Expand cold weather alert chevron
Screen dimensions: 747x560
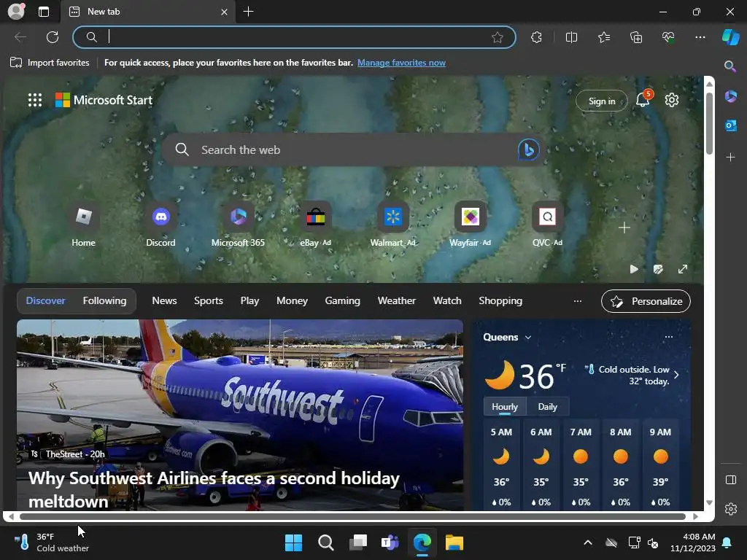(676, 375)
